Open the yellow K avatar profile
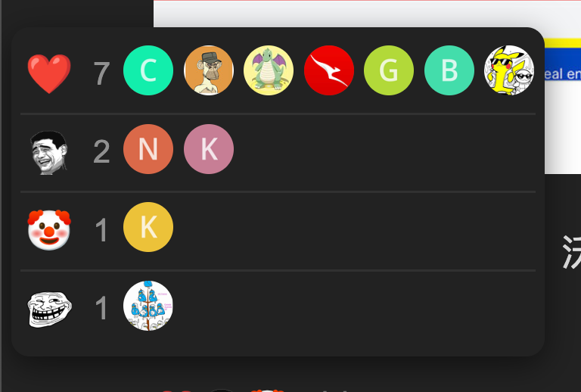 click(x=148, y=227)
